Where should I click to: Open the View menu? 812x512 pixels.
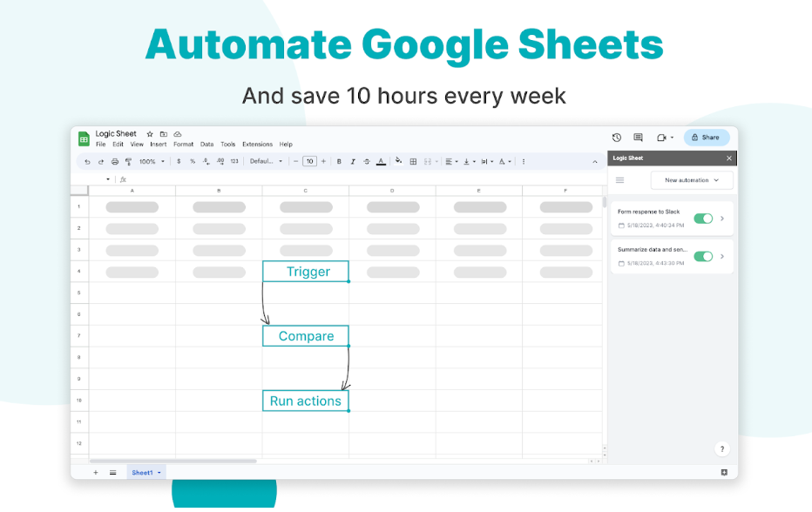[137, 145]
